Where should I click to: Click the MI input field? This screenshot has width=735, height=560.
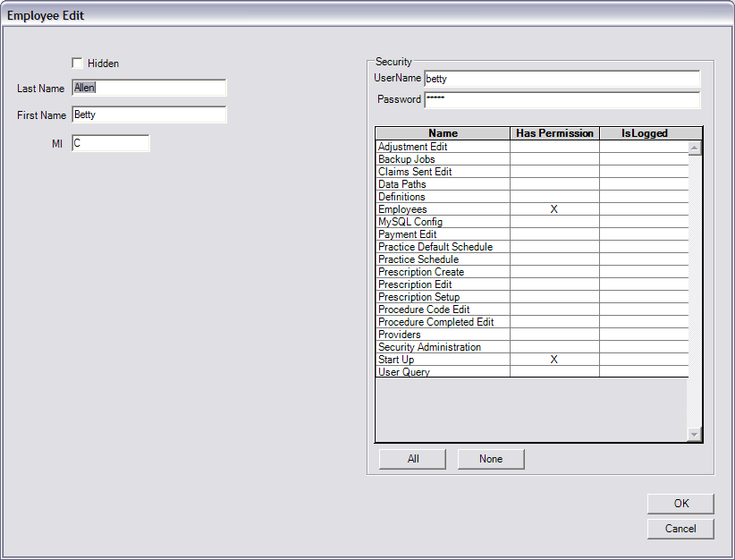pos(111,143)
